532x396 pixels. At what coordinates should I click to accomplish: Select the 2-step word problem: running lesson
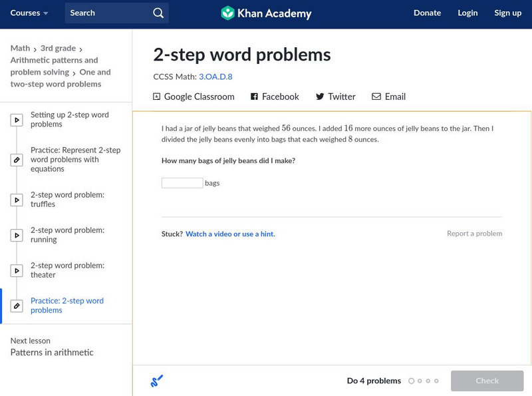click(x=67, y=235)
